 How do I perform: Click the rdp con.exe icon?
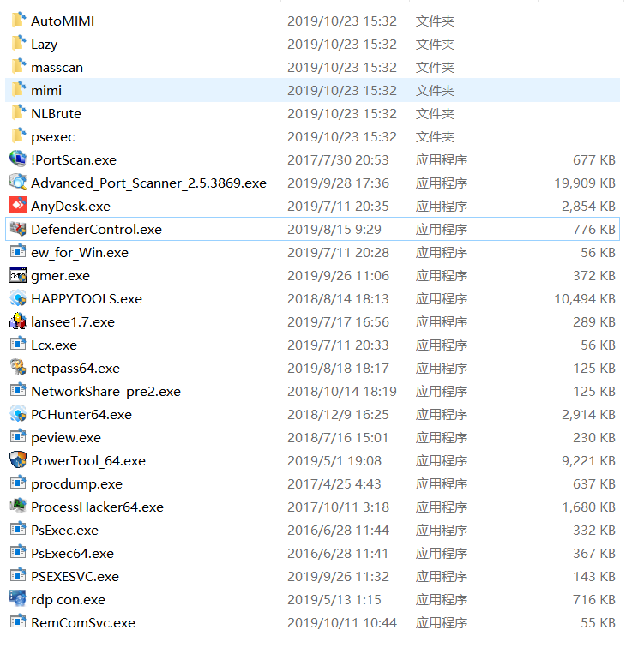(x=18, y=599)
